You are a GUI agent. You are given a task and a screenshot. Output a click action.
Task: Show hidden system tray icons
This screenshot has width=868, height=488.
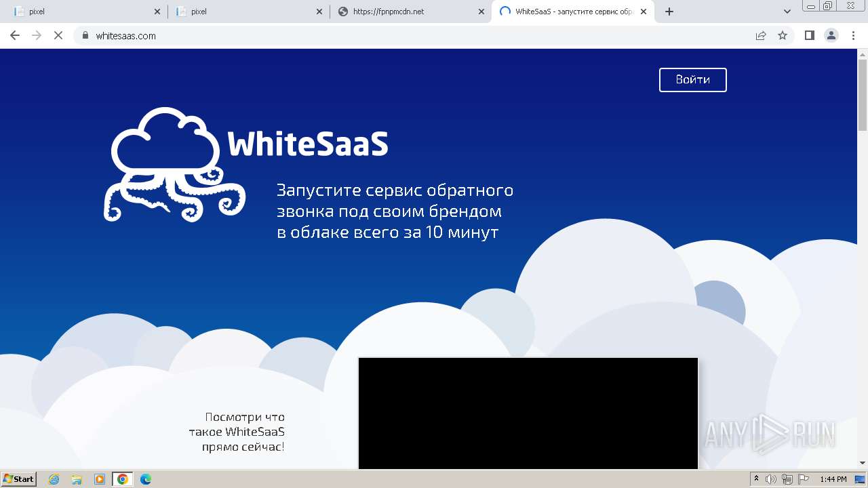point(756,479)
